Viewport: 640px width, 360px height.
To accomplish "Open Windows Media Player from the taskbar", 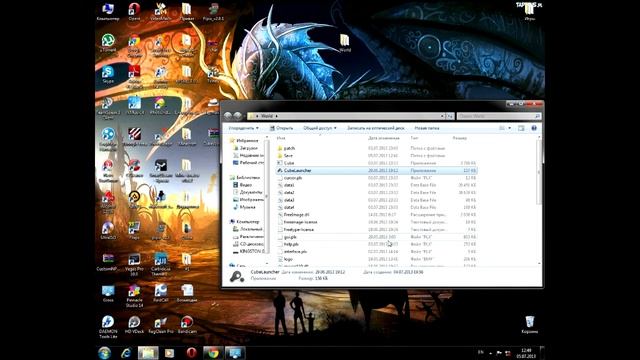I will click(x=169, y=353).
